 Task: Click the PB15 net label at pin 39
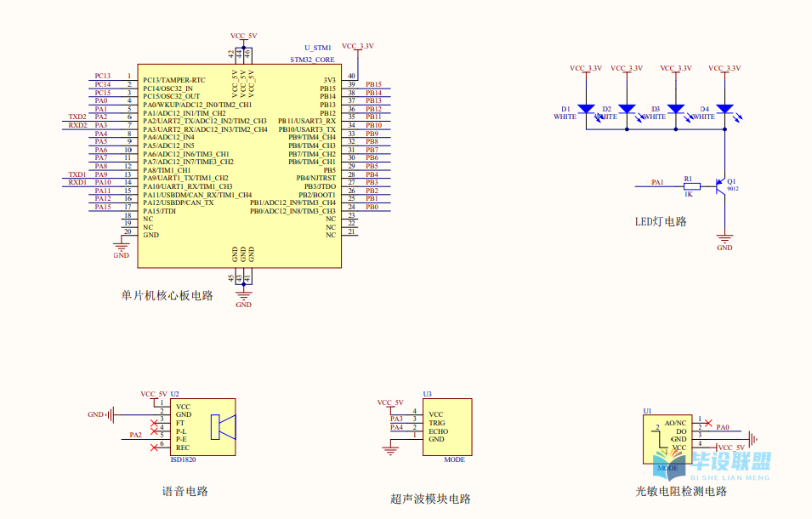coord(373,84)
